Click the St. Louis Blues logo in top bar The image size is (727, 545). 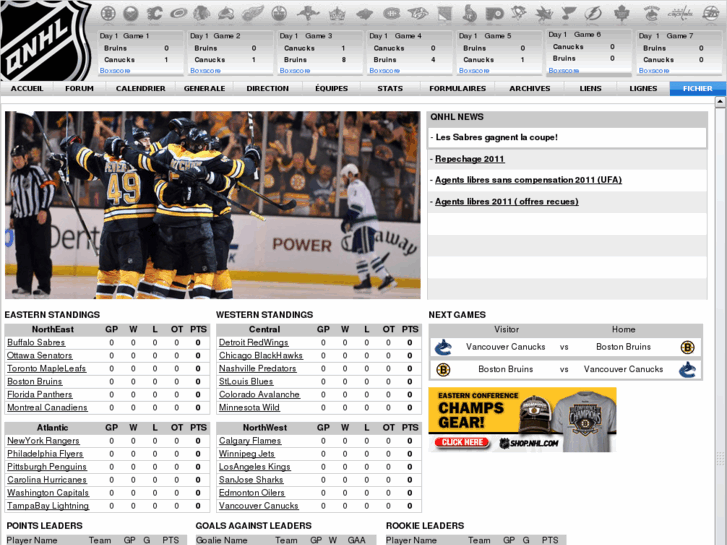coord(568,13)
